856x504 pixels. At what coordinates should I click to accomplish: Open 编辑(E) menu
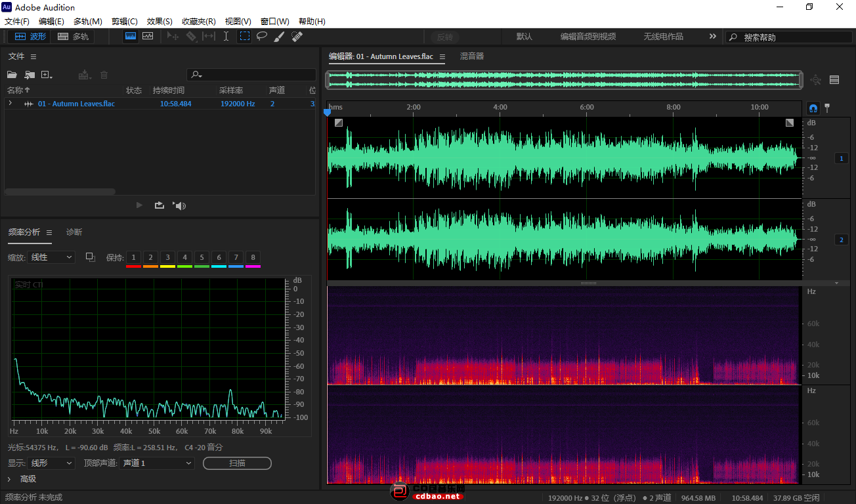(51, 22)
